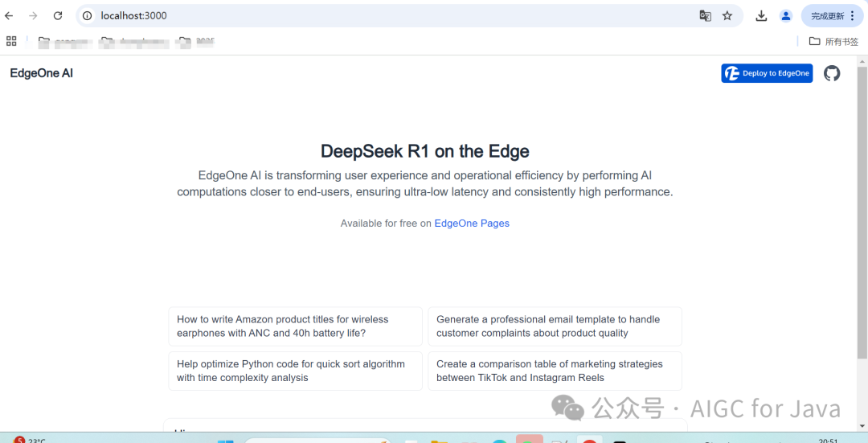Viewport: 868px width, 443px height.
Task: Open the Google Translate page icon
Action: point(705,16)
